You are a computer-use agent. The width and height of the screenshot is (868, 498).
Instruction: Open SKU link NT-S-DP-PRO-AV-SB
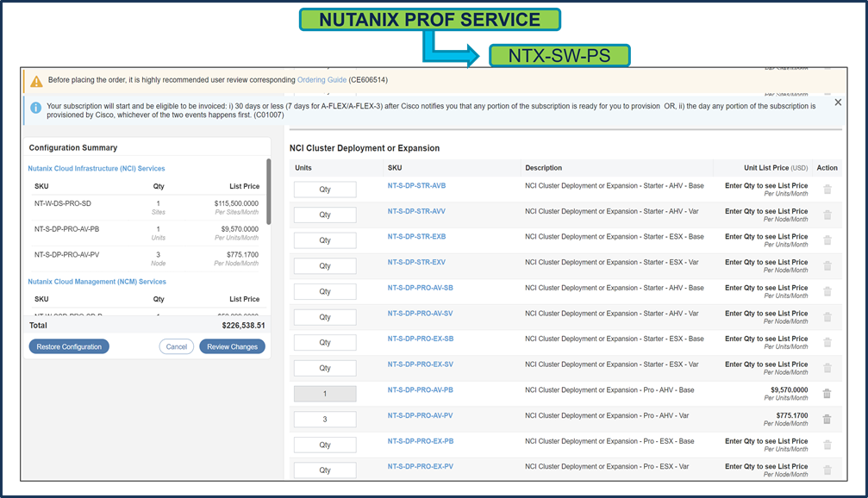click(x=420, y=288)
